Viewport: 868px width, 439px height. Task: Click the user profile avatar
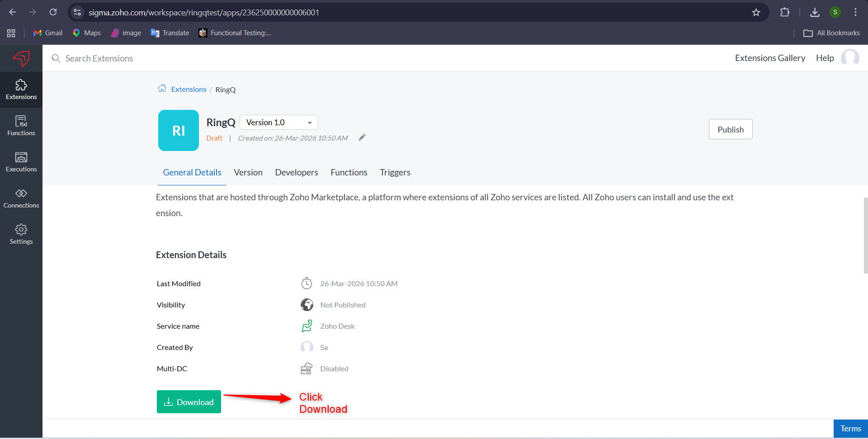850,58
